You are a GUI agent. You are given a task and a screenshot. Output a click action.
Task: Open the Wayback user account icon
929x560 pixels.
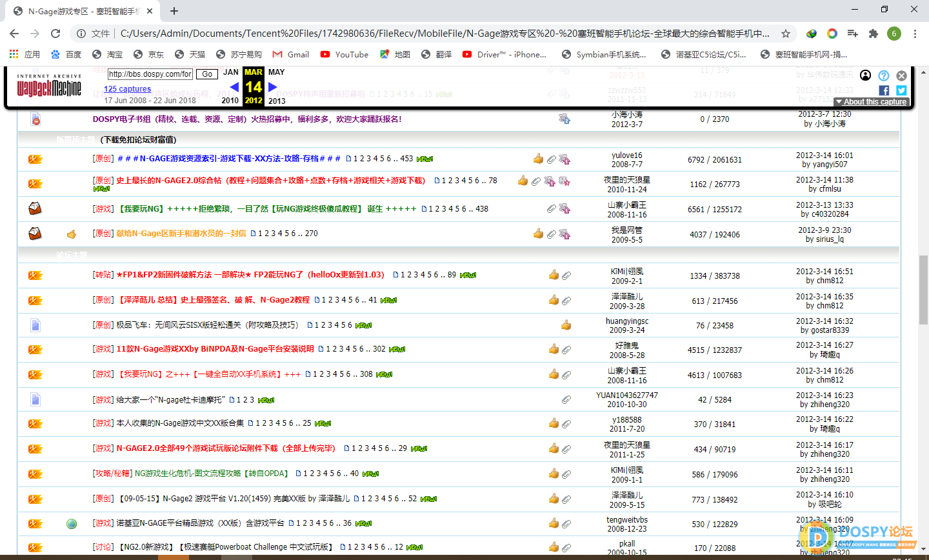click(x=866, y=75)
